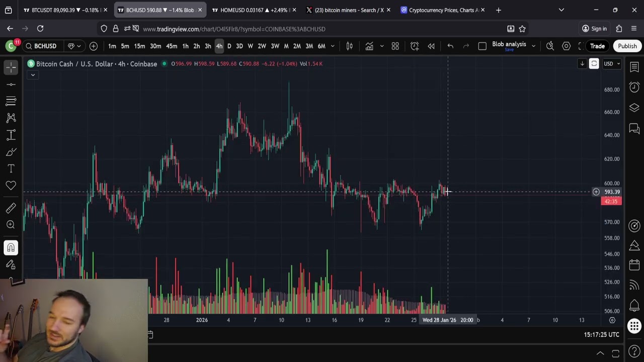Image resolution: width=644 pixels, height=362 pixels.
Task: Open the chats panel
Action: tap(634, 129)
